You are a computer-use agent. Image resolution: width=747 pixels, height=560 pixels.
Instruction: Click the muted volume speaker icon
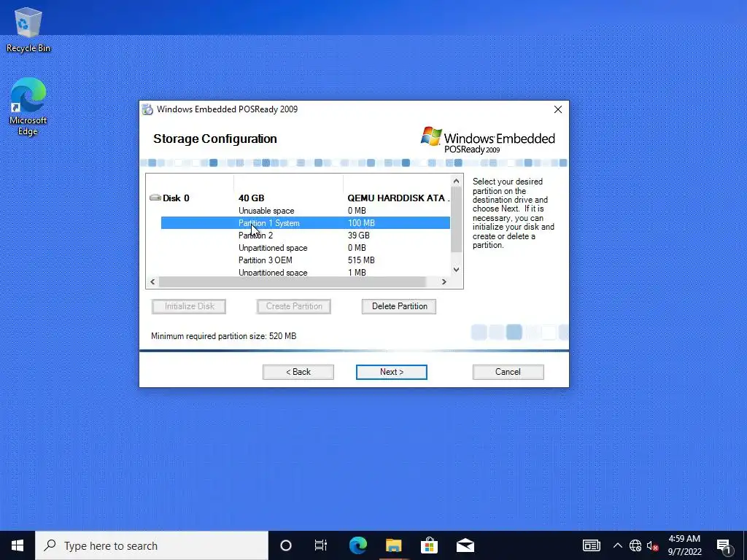tap(652, 545)
